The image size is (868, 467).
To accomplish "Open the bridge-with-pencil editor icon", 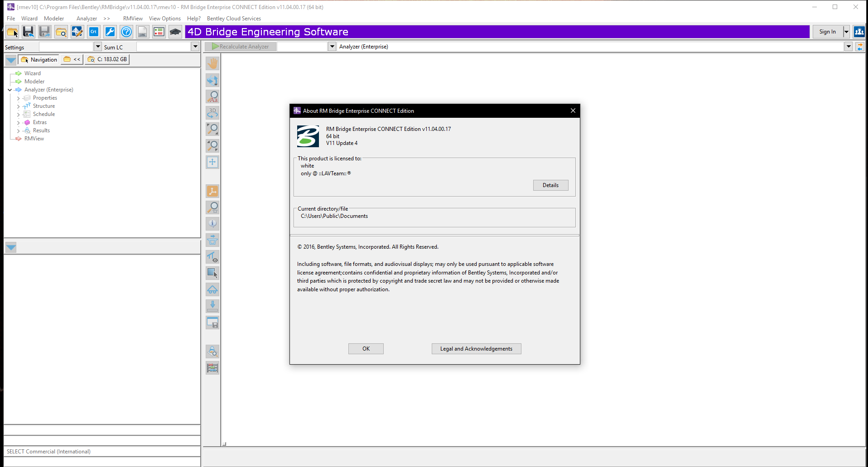I will (77, 32).
